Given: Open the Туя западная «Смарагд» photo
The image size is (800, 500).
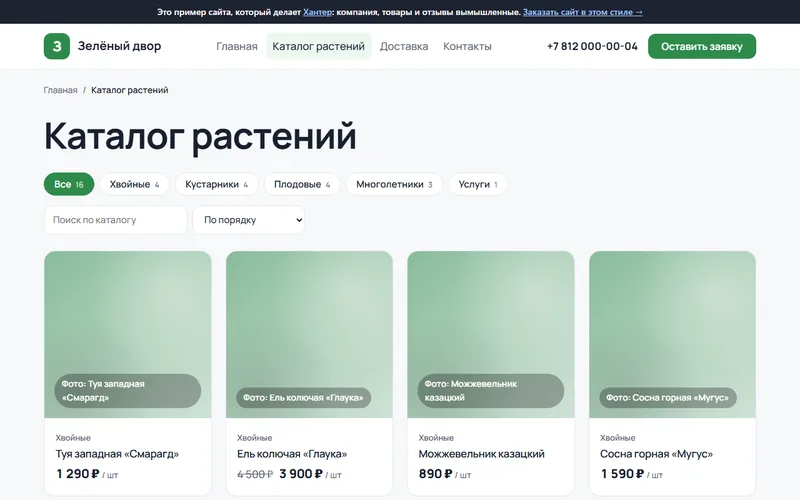Looking at the screenshot, I should point(128,334).
